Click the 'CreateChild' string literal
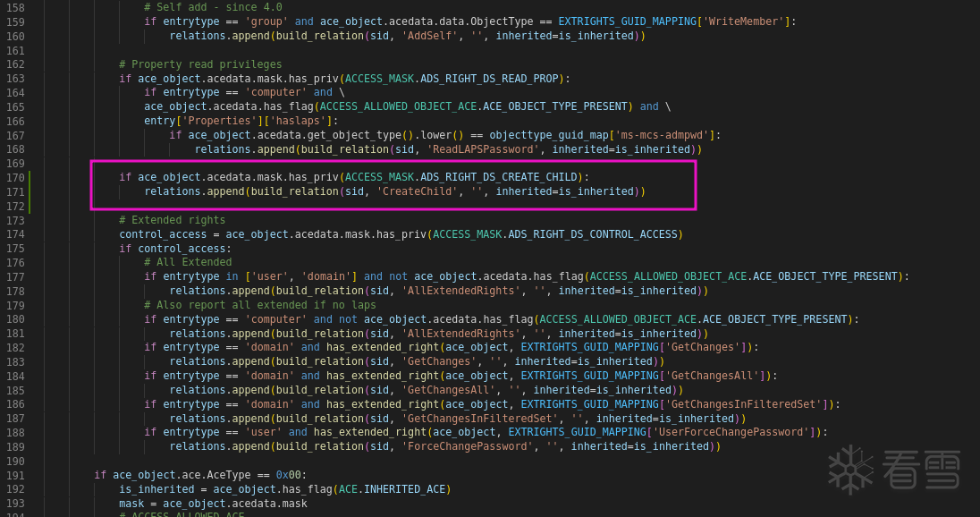This screenshot has width=980, height=517. coord(417,191)
